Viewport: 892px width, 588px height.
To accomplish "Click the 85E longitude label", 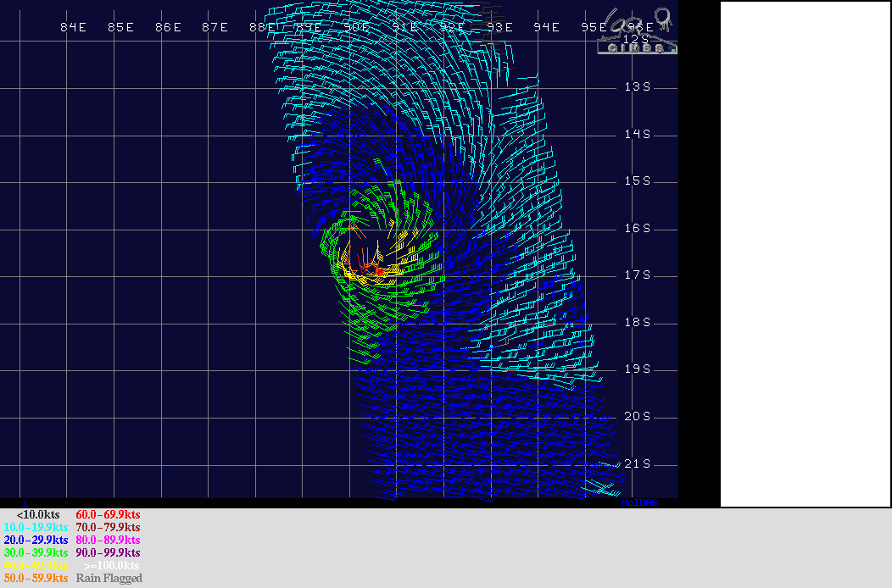I will coord(120,27).
